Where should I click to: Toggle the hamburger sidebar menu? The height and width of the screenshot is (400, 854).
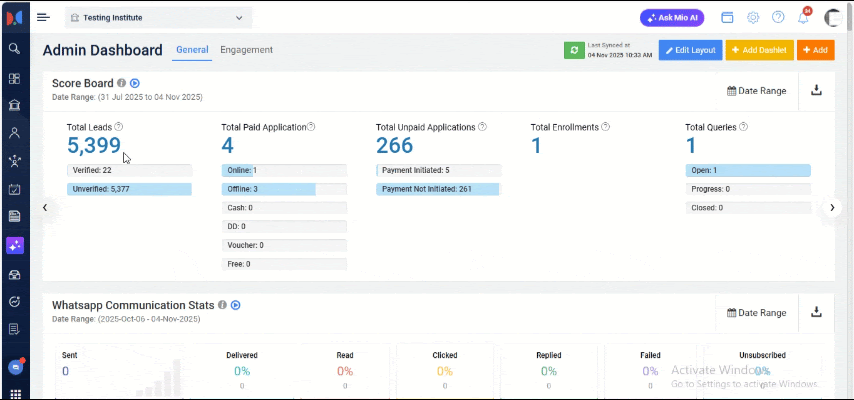(x=43, y=17)
